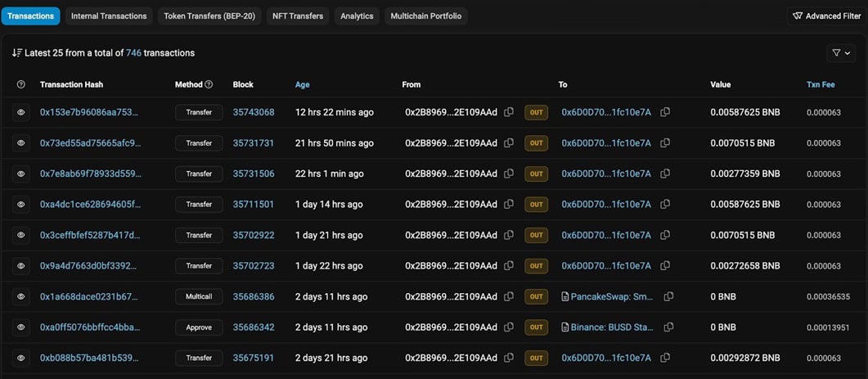Copy From address in block 35743068 row
868x379 pixels.
pos(509,112)
